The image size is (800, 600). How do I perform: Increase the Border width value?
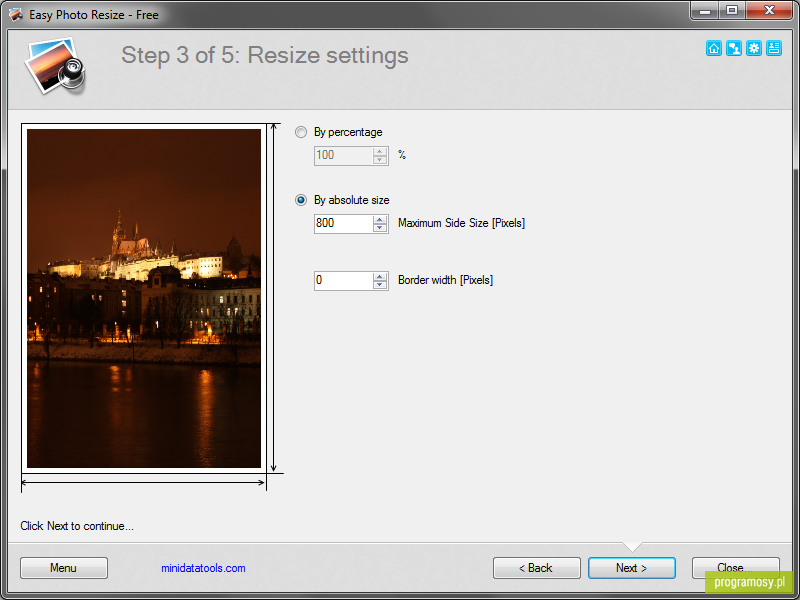pos(380,277)
